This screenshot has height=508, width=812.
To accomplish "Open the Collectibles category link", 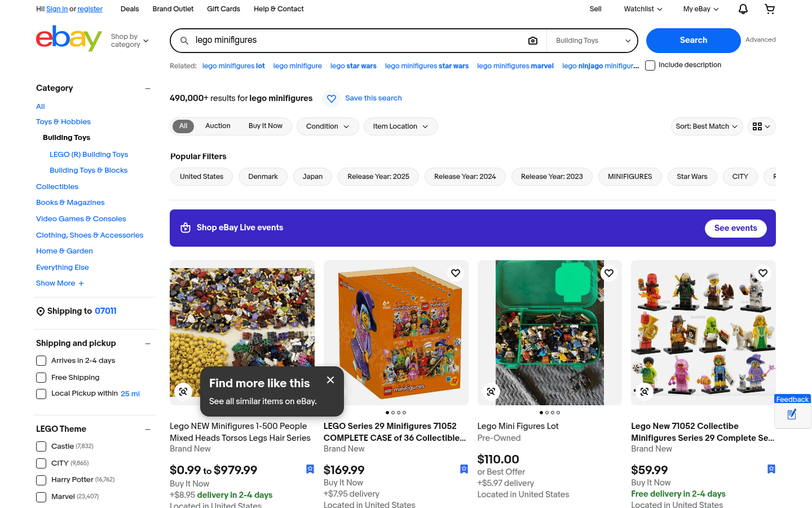I will click(x=57, y=187).
